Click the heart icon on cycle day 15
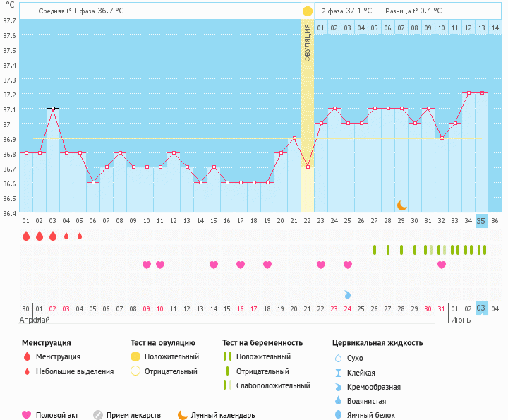 (214, 265)
